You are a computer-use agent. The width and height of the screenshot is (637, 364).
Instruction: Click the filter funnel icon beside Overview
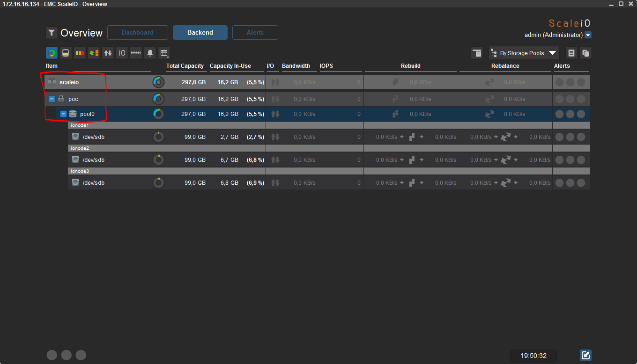(x=52, y=33)
